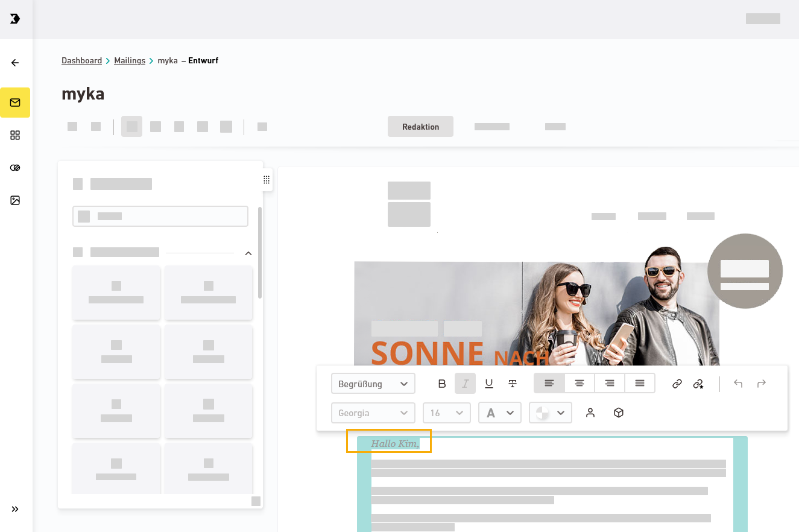Image resolution: width=799 pixels, height=532 pixels.
Task: Open Mailings breadcrumb link
Action: click(130, 61)
